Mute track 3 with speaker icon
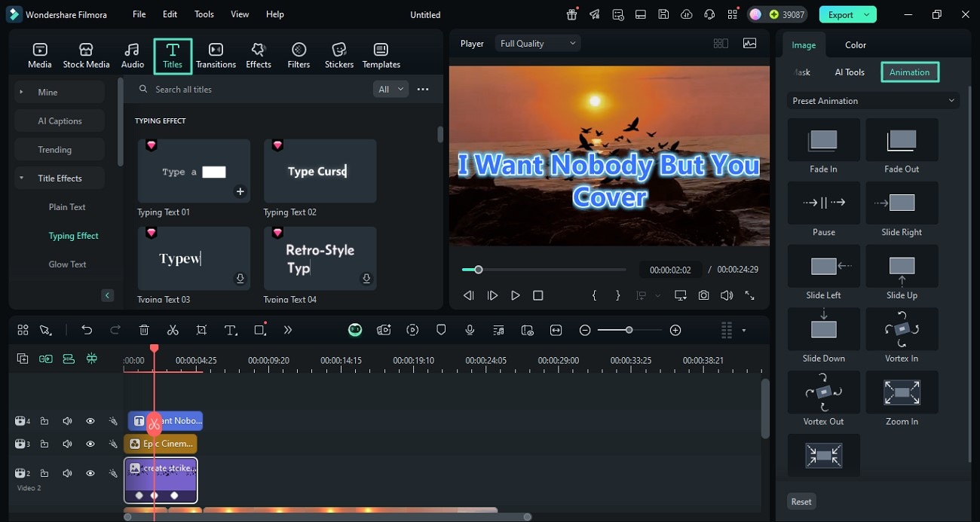Viewport: 980px width, 522px height. pos(67,444)
